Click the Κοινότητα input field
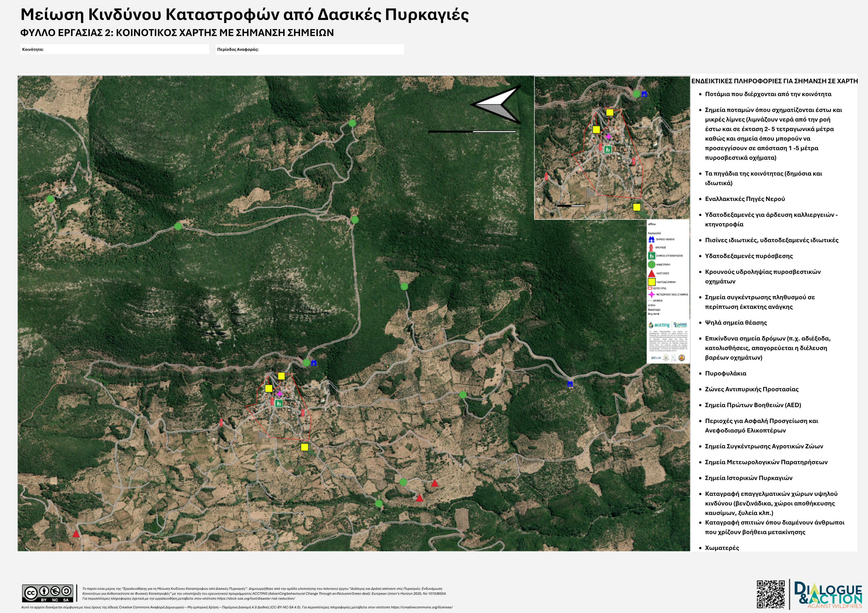Screen dimensions: 868x613 [x=125, y=49]
